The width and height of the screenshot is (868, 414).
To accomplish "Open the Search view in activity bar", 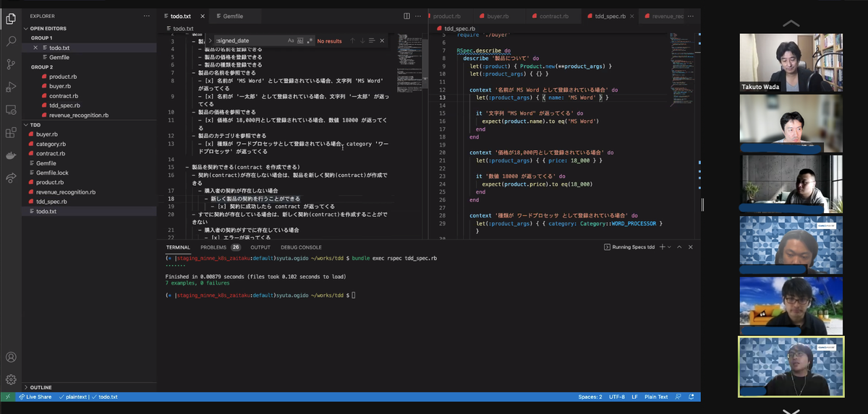I will pyautogui.click(x=11, y=42).
